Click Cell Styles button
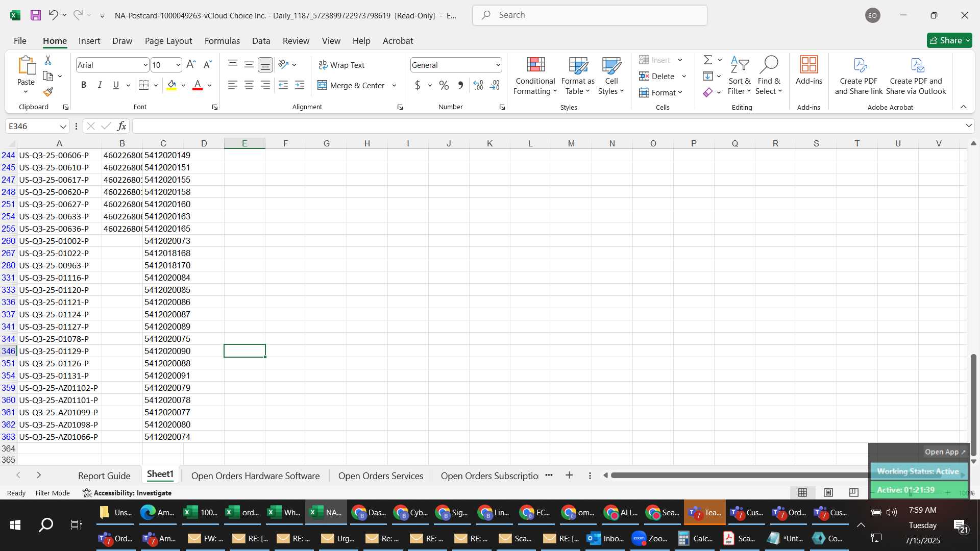Screen dimensions: 980x551 tap(611, 75)
